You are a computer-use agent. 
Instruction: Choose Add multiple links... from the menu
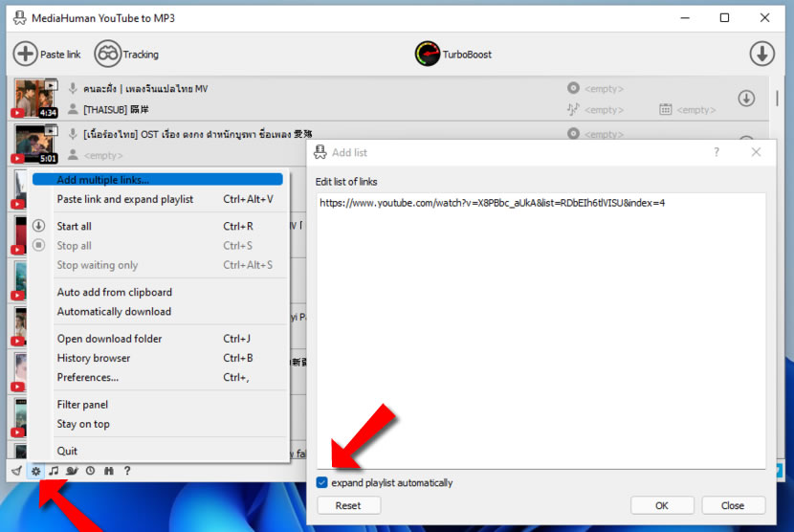158,179
